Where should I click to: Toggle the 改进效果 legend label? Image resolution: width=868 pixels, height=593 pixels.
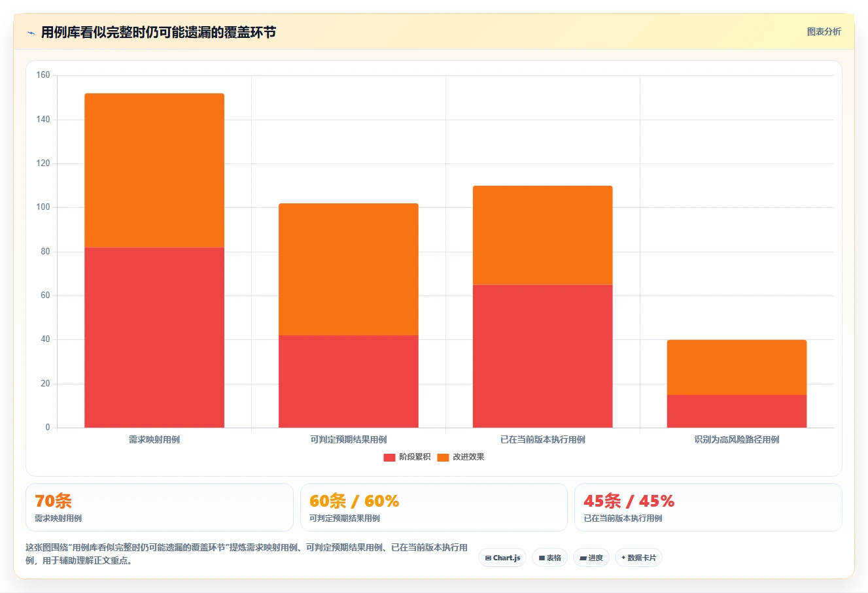[468, 457]
